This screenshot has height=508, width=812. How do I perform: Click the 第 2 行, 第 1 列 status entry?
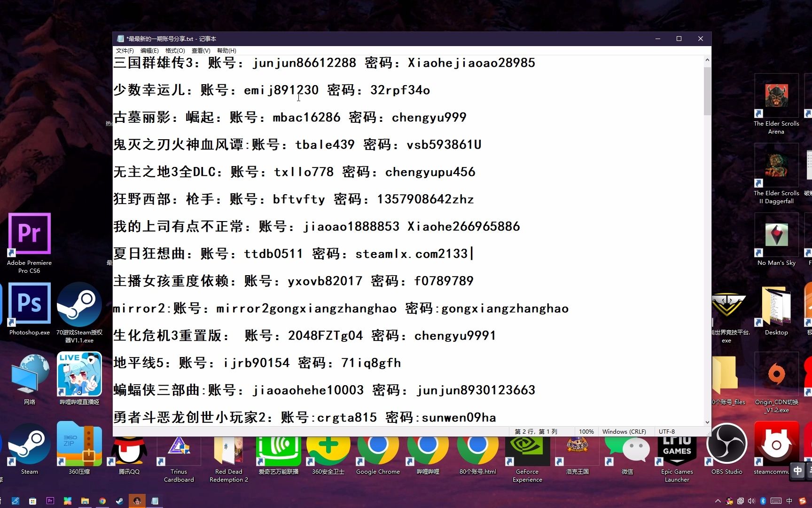coord(536,432)
